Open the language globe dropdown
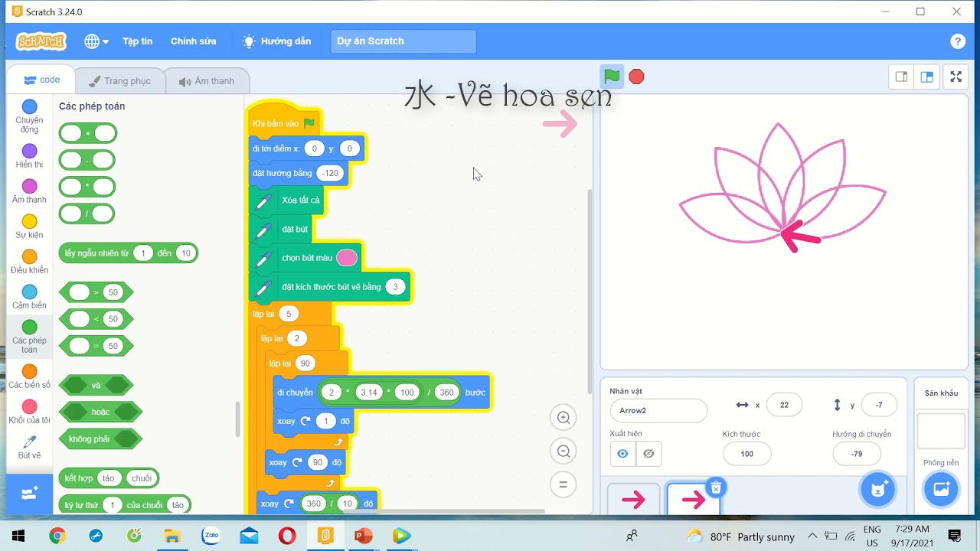 (96, 41)
